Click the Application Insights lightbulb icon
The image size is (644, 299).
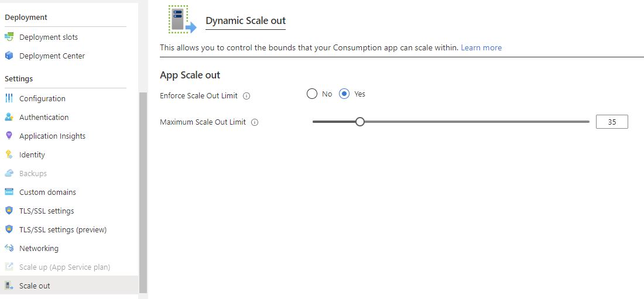(9, 136)
